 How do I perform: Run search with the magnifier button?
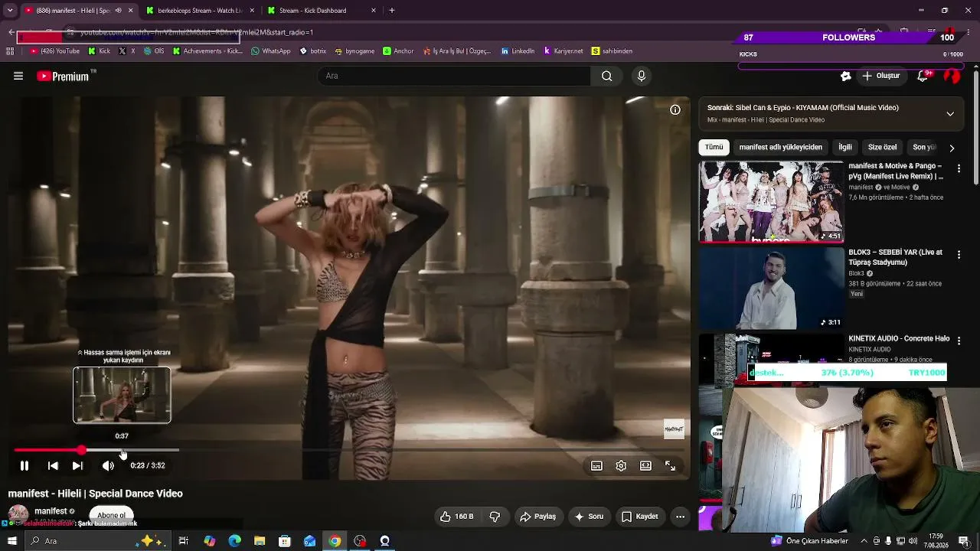click(606, 76)
